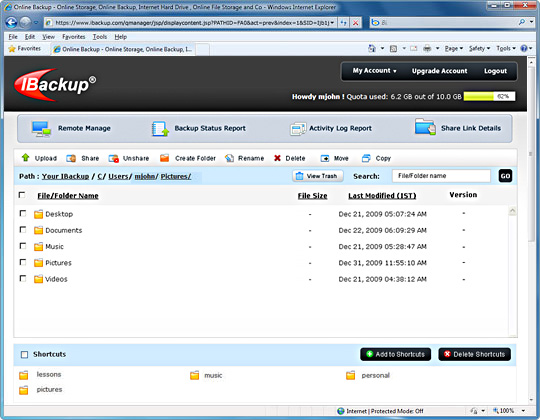Image resolution: width=540 pixels, height=420 pixels.
Task: Click the quota used 62% progress bar
Action: click(489, 96)
